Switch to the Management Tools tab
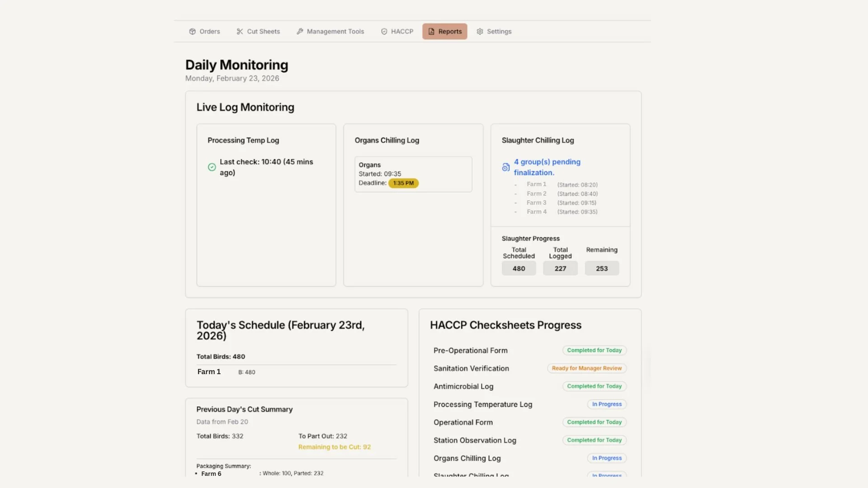Image resolution: width=868 pixels, height=488 pixels. click(330, 32)
